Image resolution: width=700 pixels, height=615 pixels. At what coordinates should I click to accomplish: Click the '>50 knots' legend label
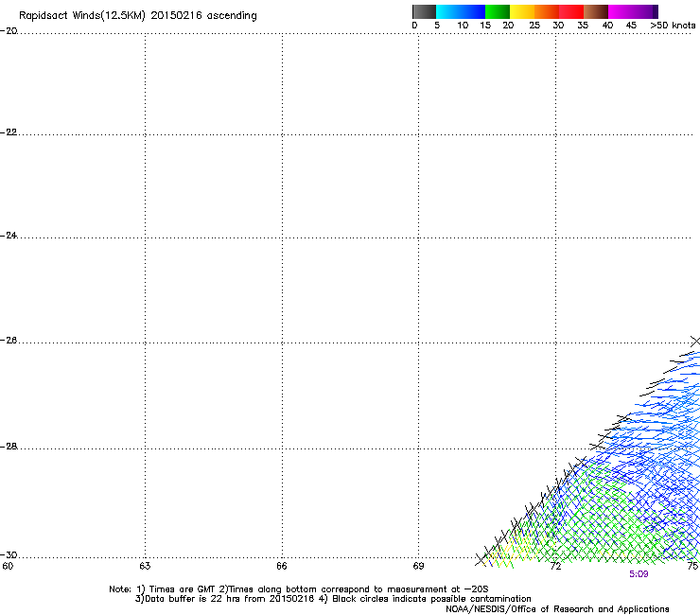pos(673,26)
